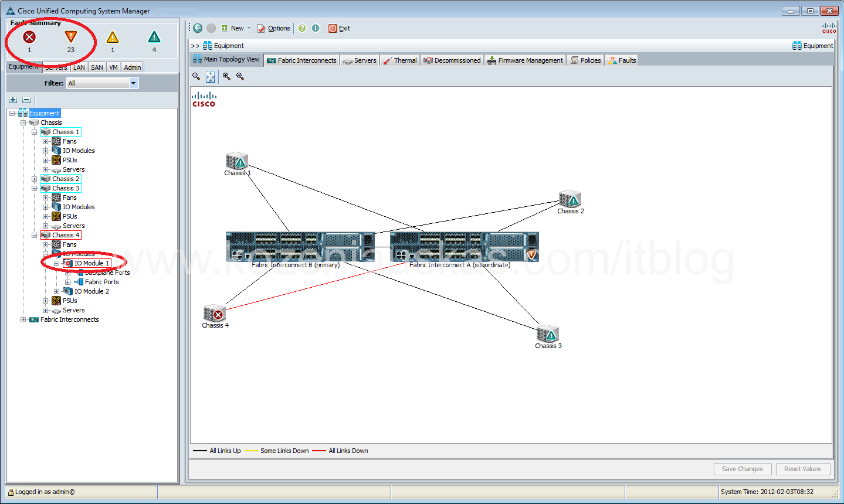
Task: Select the faulted Chassis 4 icon in topology
Action: coord(215,313)
